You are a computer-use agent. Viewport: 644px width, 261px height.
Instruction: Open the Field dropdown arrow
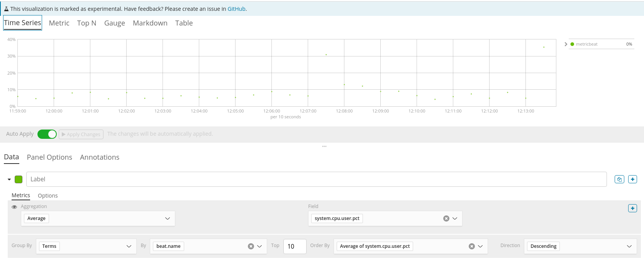click(x=455, y=218)
